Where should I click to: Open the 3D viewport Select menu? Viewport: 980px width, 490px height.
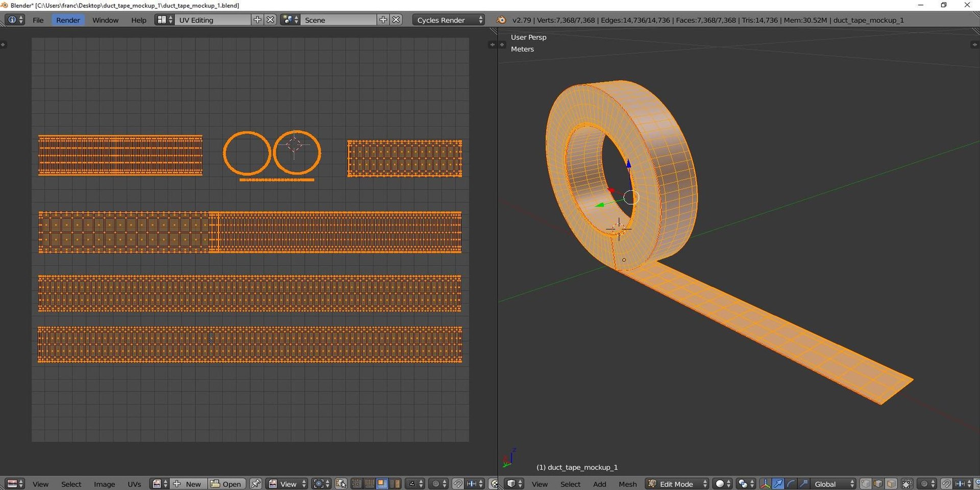coord(570,484)
